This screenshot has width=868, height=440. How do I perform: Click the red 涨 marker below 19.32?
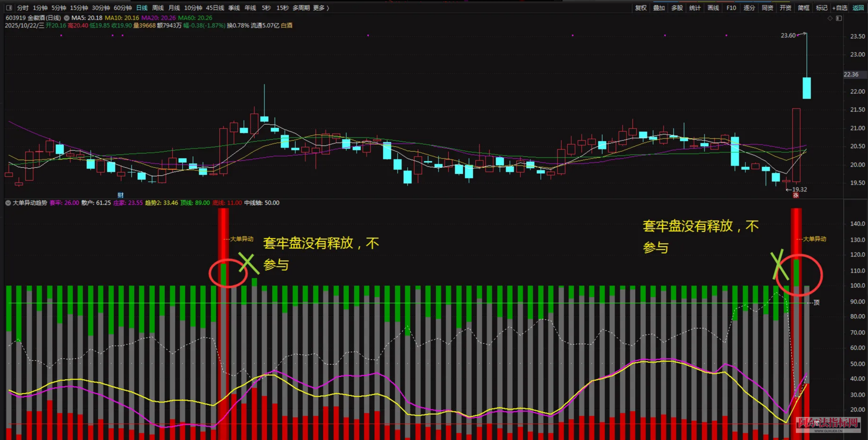(796, 195)
